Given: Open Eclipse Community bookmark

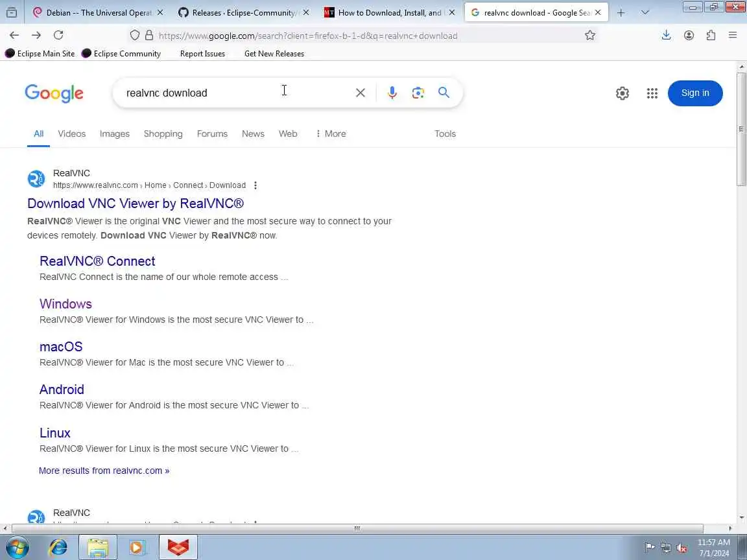Looking at the screenshot, I should coord(121,54).
